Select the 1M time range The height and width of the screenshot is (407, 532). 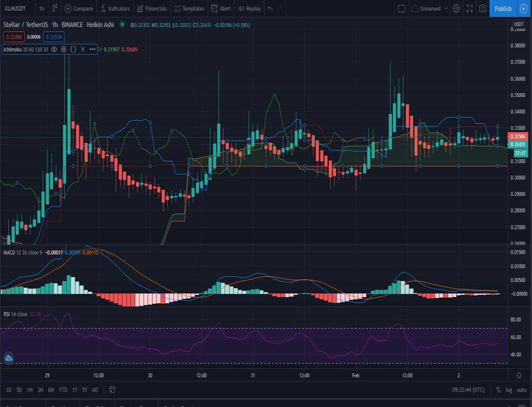coord(30,390)
